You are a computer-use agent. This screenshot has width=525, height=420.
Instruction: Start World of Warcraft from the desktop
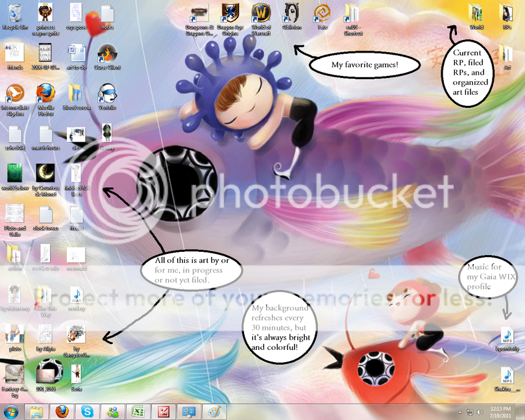point(260,13)
